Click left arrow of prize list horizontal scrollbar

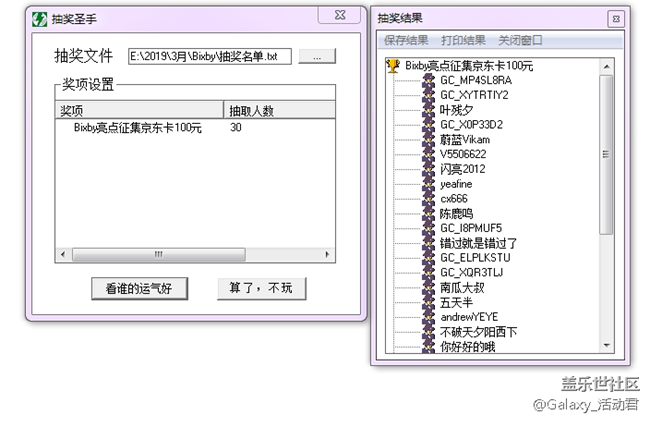[63, 254]
